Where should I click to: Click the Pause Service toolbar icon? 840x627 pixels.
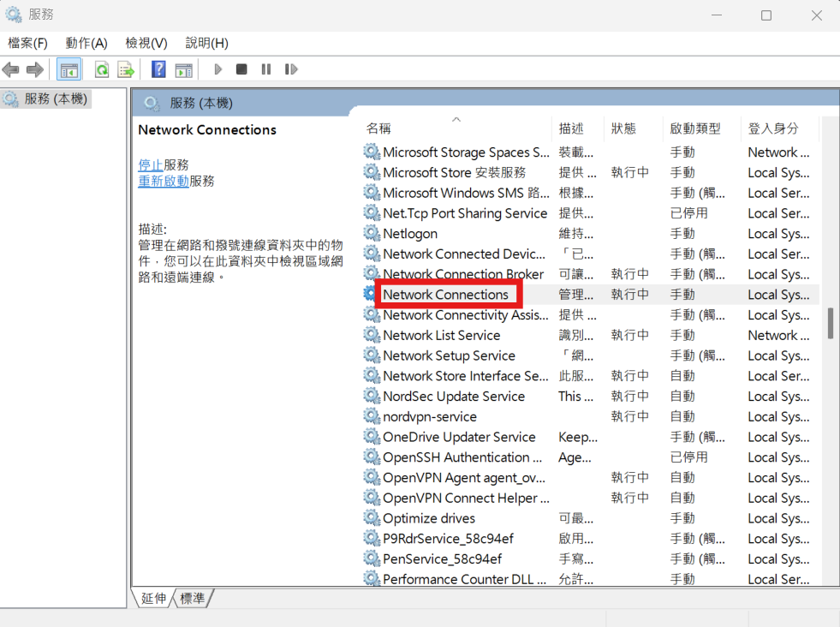coord(266,69)
